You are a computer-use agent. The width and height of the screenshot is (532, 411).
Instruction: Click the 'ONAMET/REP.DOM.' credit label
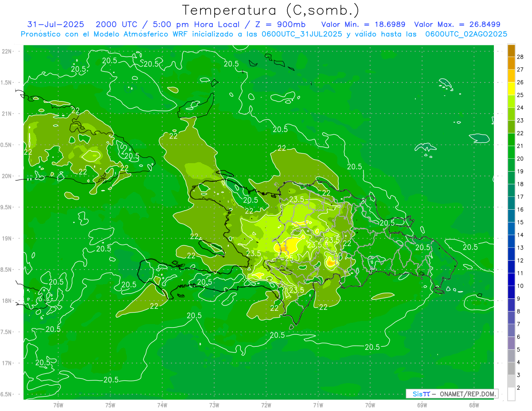tap(468, 394)
